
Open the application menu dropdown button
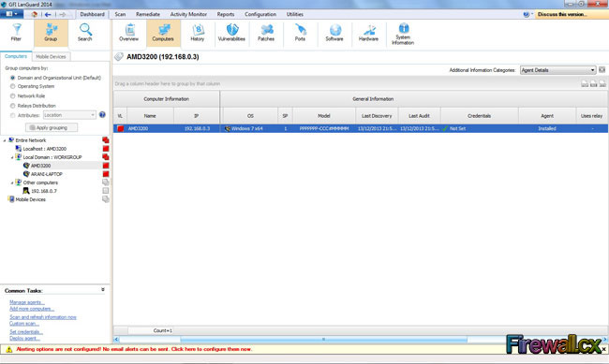11,14
